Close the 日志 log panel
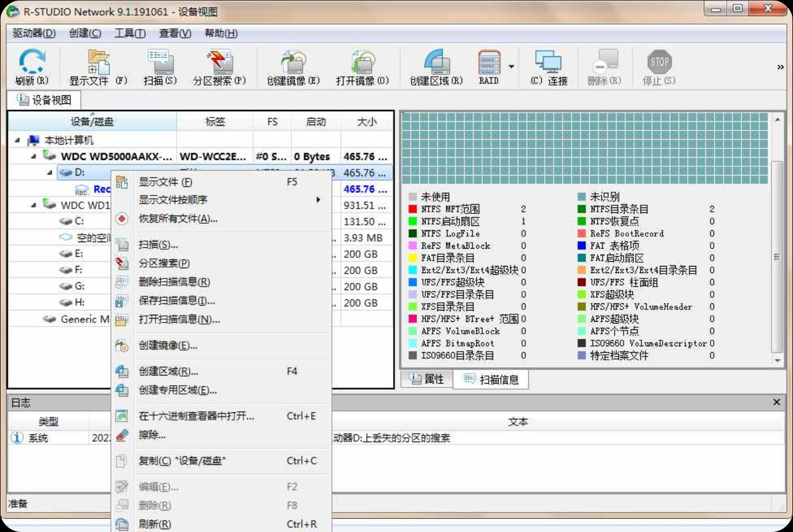This screenshot has height=532, width=793. [x=776, y=402]
